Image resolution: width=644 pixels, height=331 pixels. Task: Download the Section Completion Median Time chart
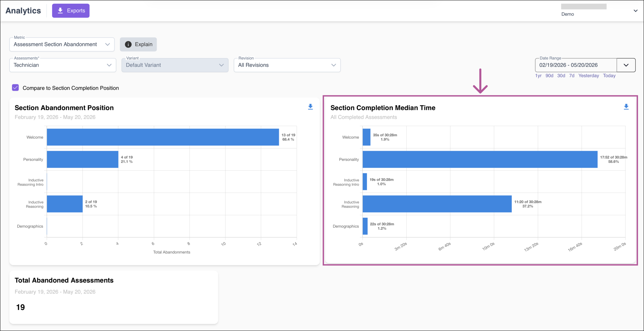(626, 107)
